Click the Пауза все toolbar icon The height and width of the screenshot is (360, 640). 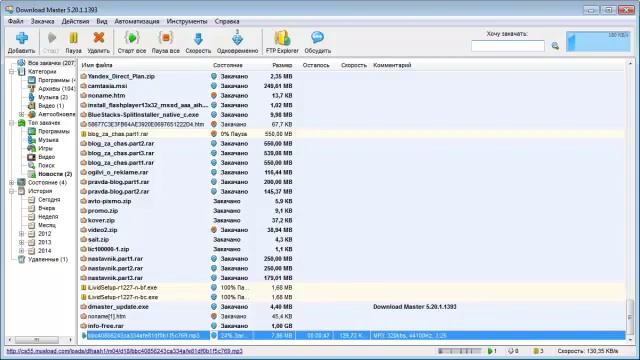pos(165,38)
